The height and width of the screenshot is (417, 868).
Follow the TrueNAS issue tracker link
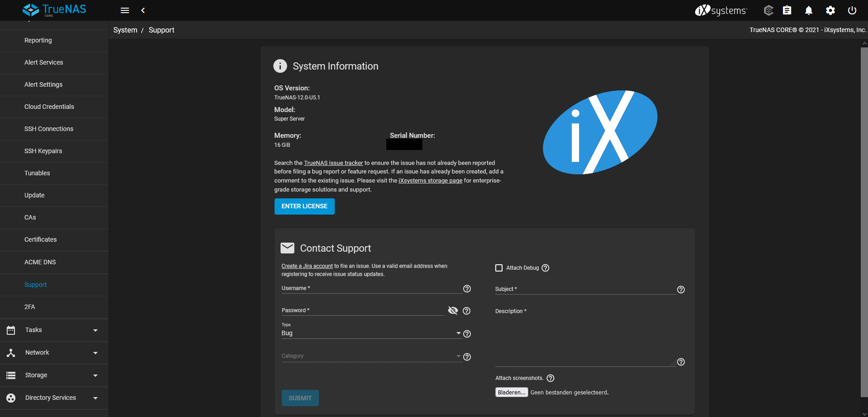pos(333,163)
